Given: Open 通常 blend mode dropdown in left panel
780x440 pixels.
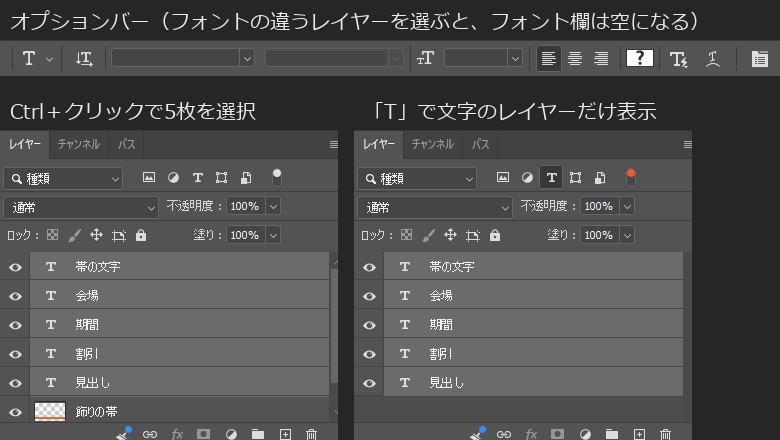Looking at the screenshot, I should [x=81, y=207].
